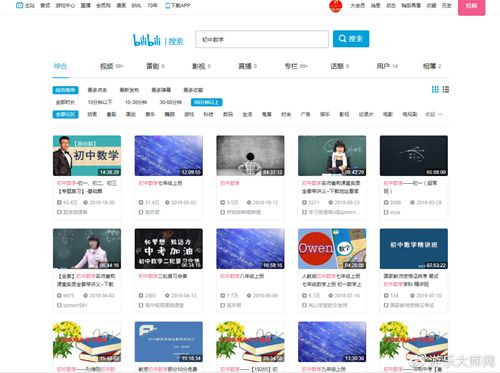Open the Owen 数学 video thumbnail
500x373 pixels.
(332, 249)
